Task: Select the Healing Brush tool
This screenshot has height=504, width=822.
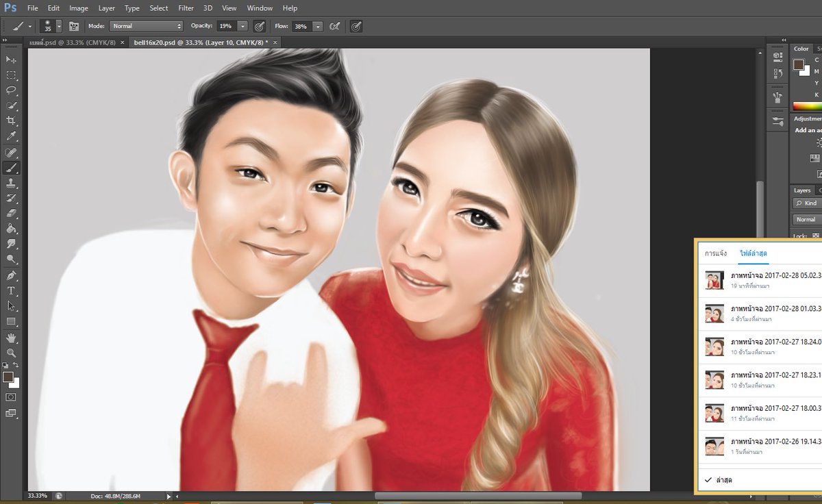Action: pyautogui.click(x=11, y=152)
